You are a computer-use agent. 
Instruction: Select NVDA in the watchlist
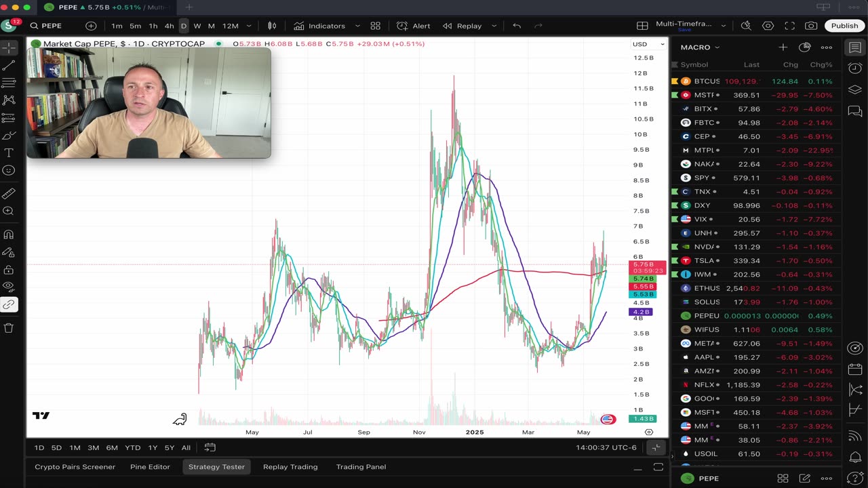point(755,247)
